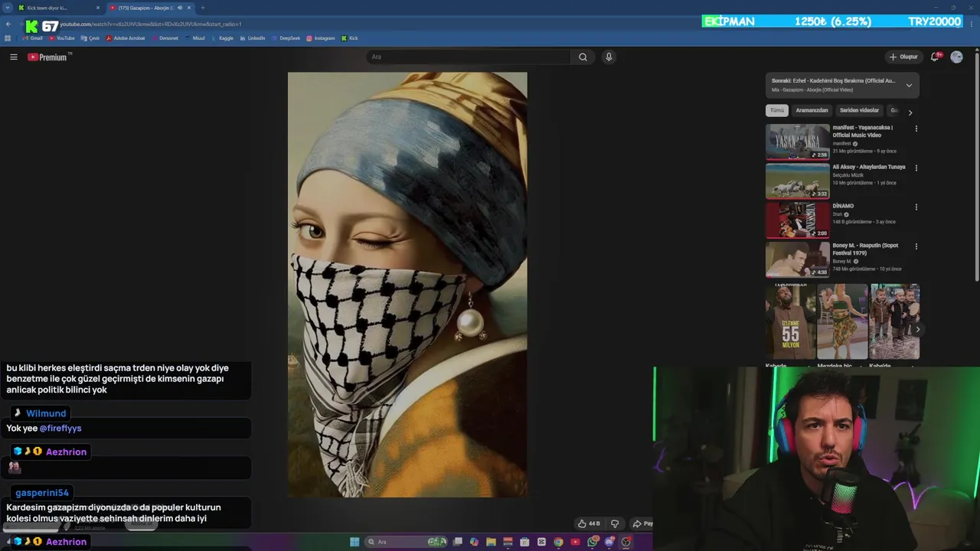Open the LinkedIn bookmark
Screen dimensions: 980x551
[253, 37]
